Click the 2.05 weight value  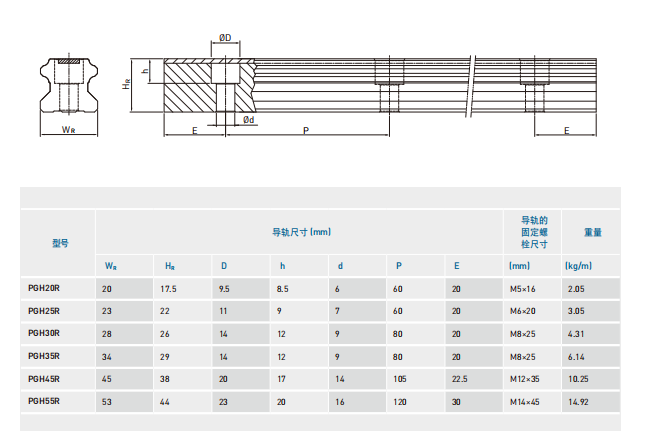click(x=576, y=289)
